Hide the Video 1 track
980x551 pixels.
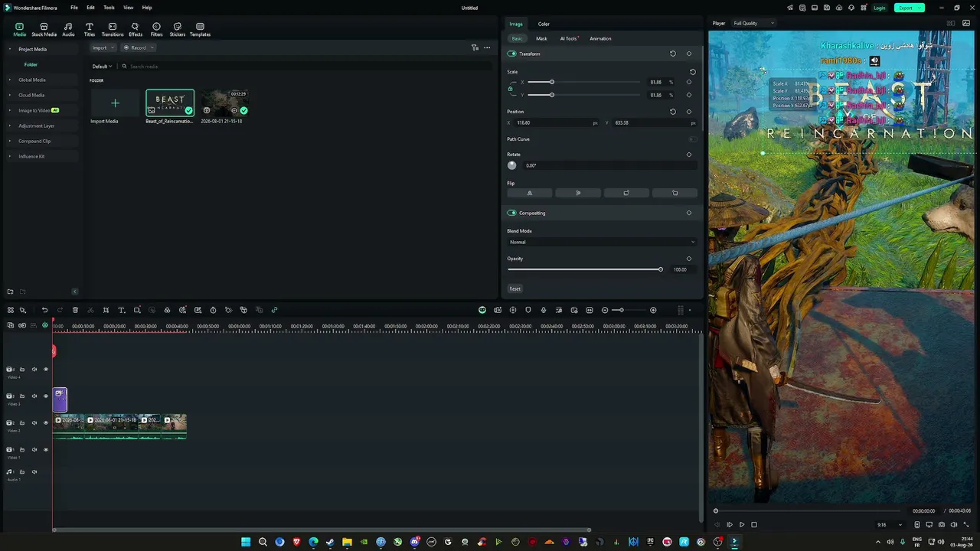tap(45, 449)
